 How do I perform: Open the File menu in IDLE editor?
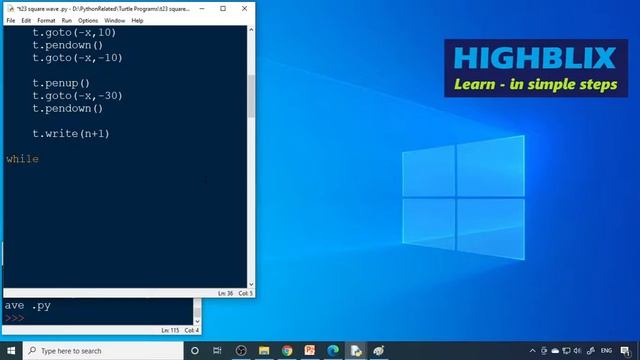11,20
